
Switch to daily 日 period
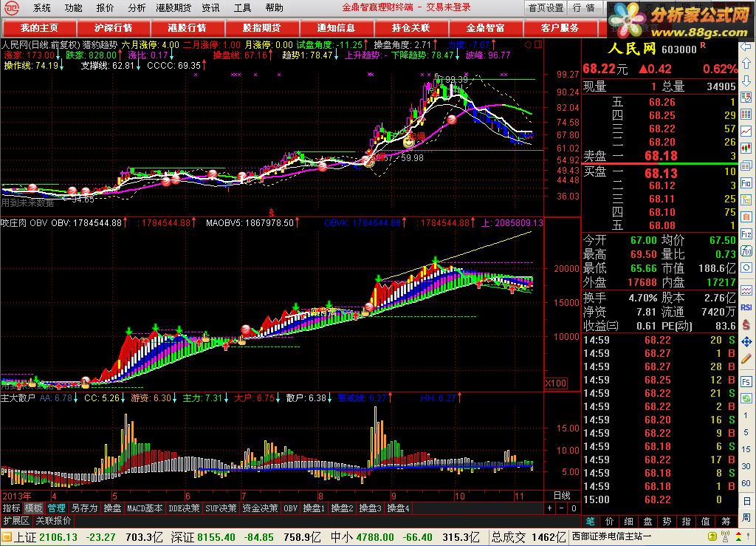746,500
